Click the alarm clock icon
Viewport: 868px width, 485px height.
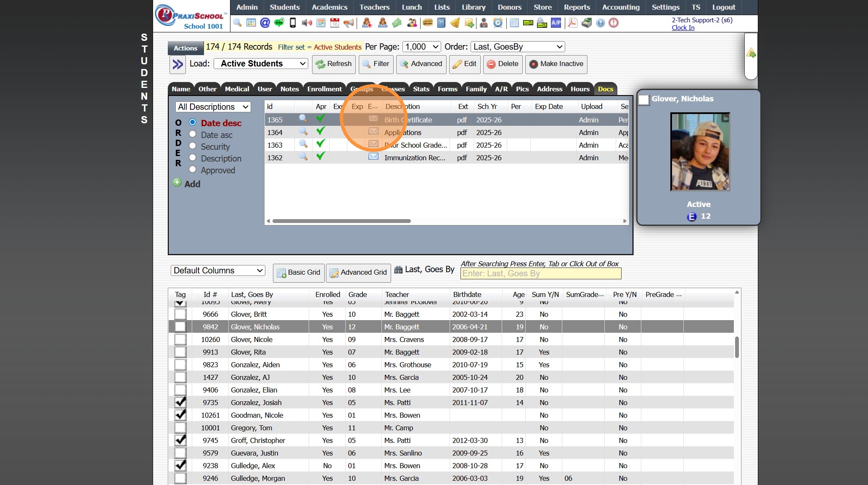(498, 23)
